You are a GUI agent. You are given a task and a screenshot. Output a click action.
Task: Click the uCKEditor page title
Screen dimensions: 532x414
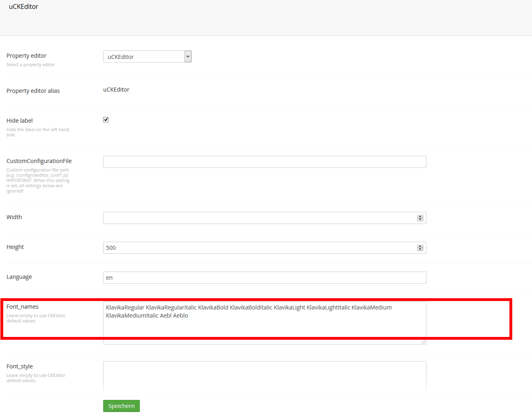coord(23,6)
